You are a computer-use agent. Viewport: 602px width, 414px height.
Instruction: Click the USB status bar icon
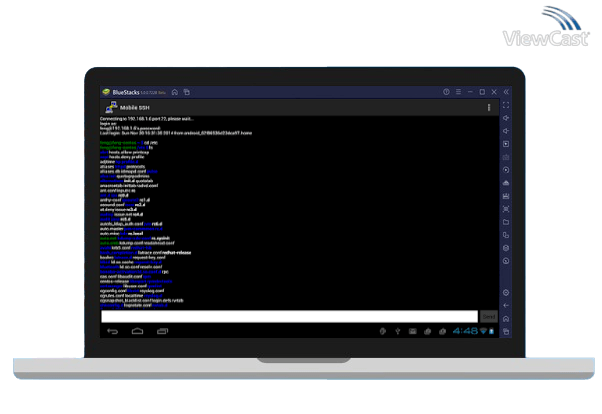[398, 331]
